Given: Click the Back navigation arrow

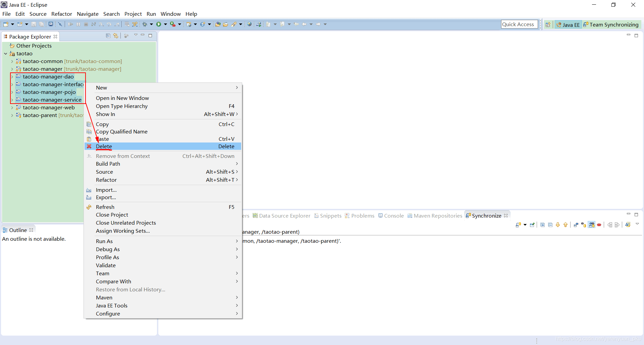Looking at the screenshot, I should click(x=304, y=24).
